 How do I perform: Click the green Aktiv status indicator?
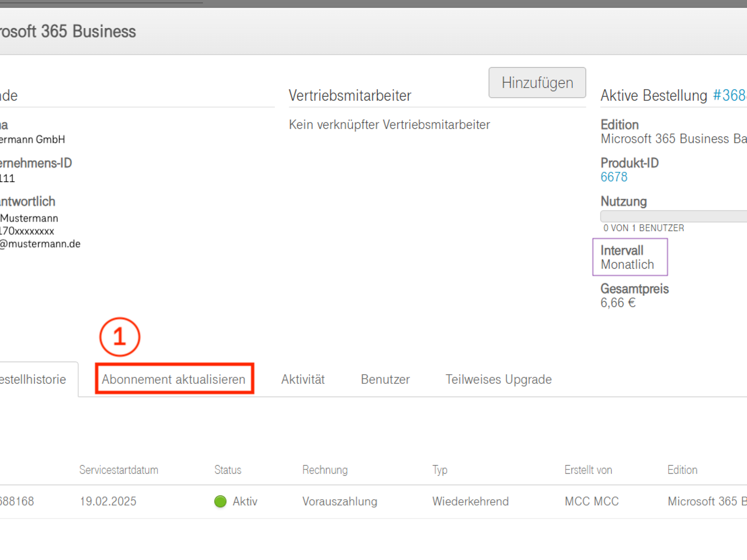(x=220, y=502)
